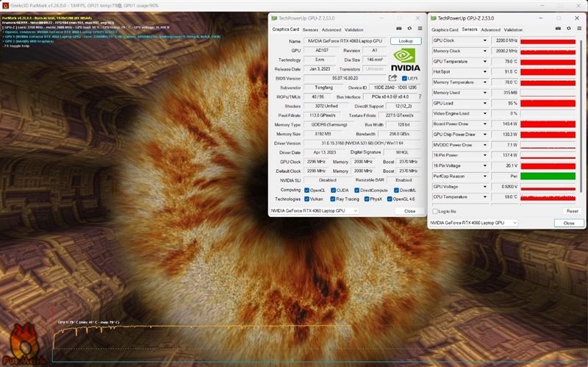Image resolution: width=588 pixels, height=367 pixels.
Task: Click the NVIDIA logo in GPU-Z
Action: (x=405, y=60)
